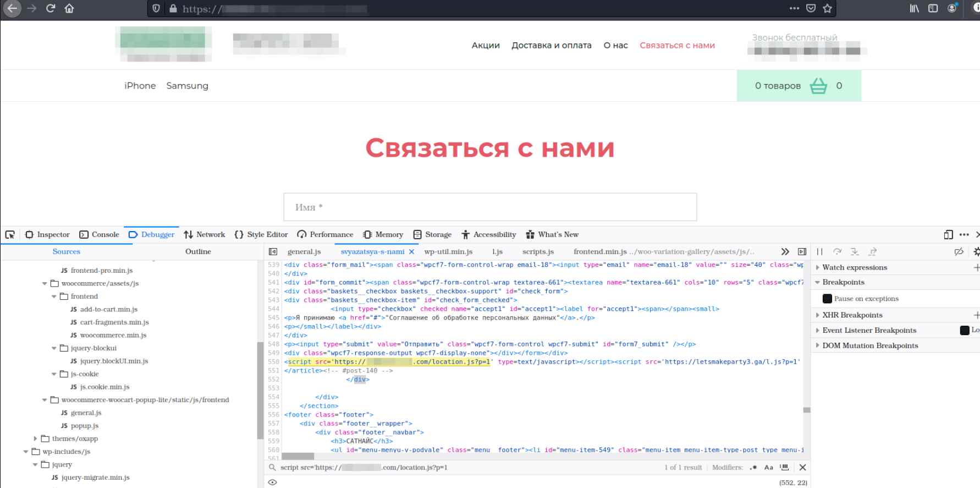
Task: Enable Pause on exceptions checkbox
Action: (827, 299)
